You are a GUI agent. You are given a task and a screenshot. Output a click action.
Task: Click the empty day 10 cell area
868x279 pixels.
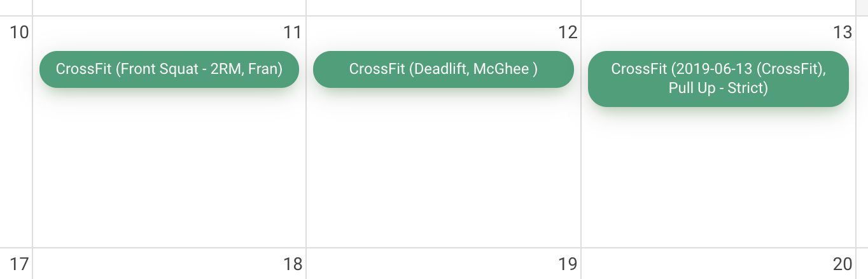pos(16,140)
